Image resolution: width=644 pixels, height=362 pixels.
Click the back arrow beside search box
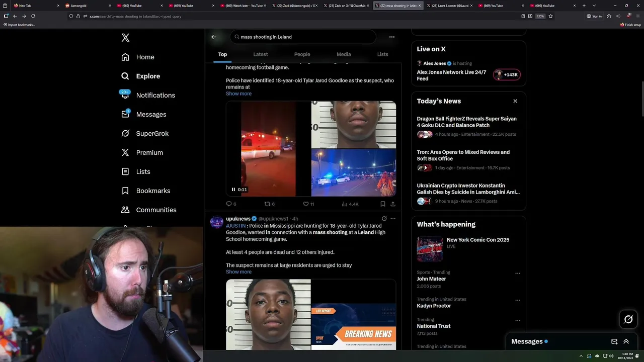[x=214, y=37]
